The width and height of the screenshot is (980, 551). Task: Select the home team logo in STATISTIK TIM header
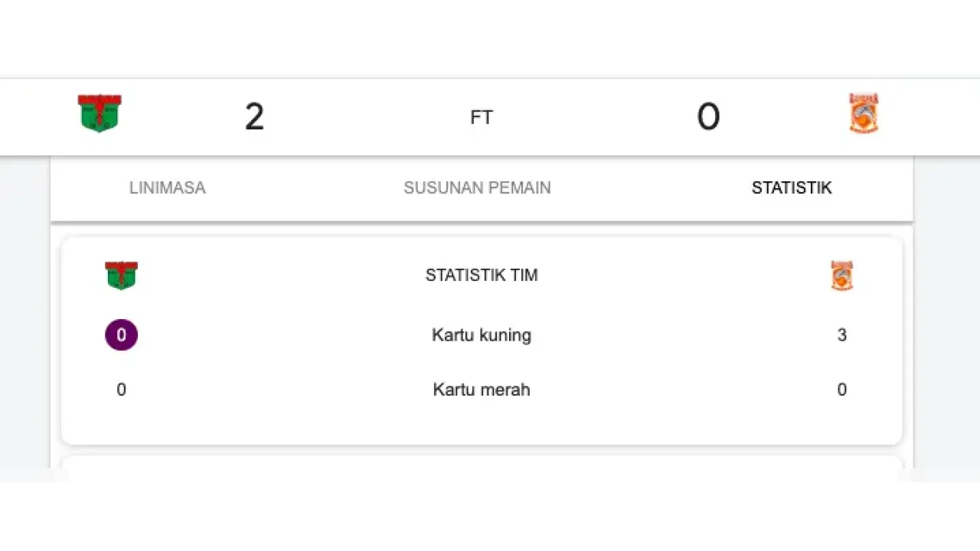(x=121, y=275)
